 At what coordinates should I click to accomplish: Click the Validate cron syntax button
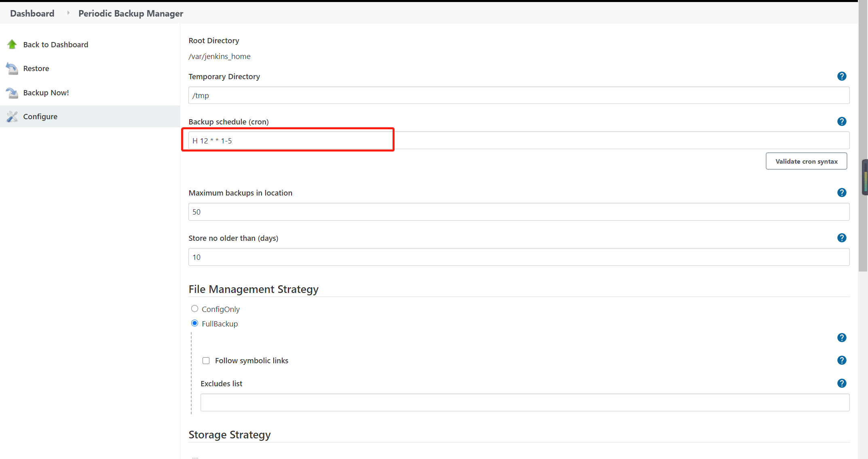tap(806, 161)
